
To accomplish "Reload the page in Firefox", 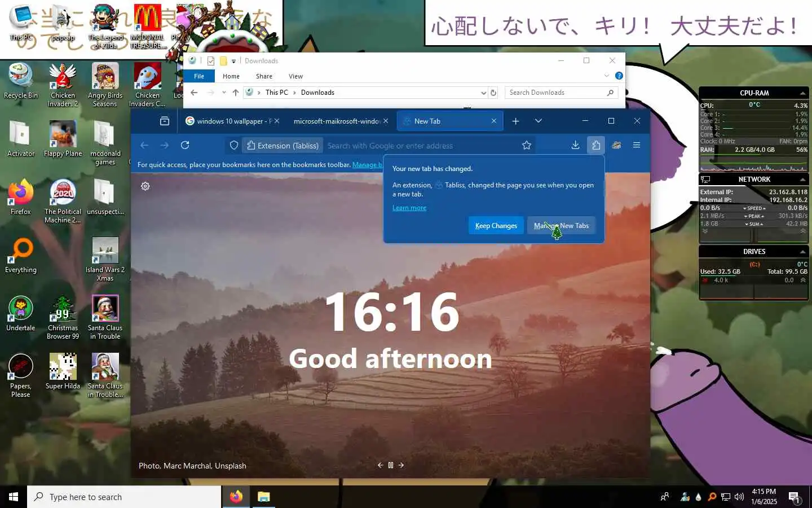I will coord(185,145).
